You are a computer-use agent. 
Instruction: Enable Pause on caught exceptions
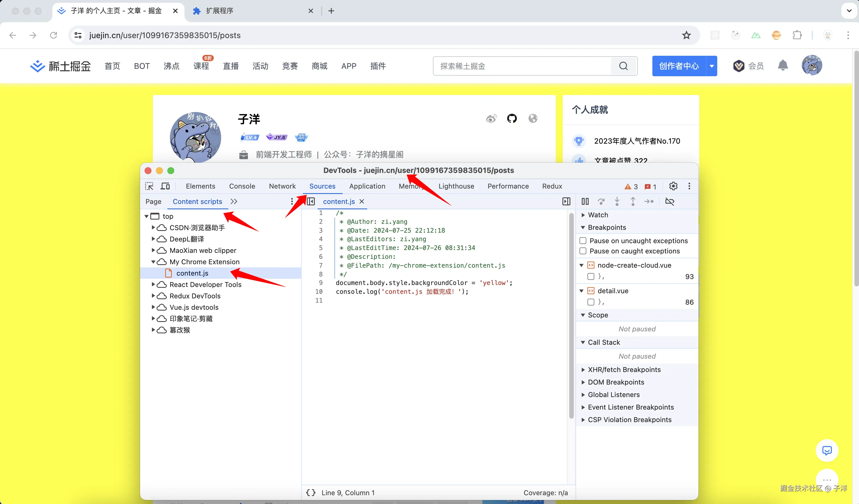(583, 251)
